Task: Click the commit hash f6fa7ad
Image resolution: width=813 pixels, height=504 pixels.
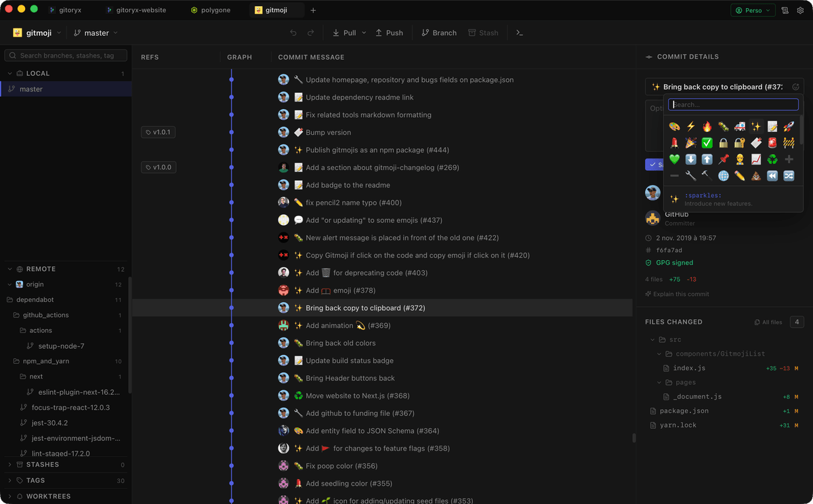Action: click(669, 251)
